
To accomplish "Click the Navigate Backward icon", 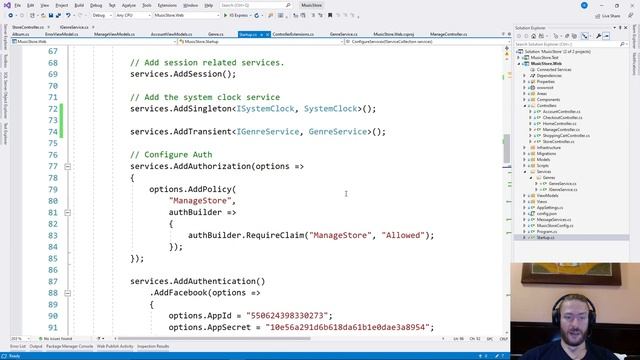I will [10, 16].
